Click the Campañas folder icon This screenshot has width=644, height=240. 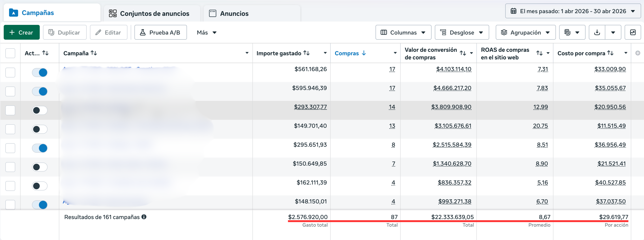click(x=13, y=13)
